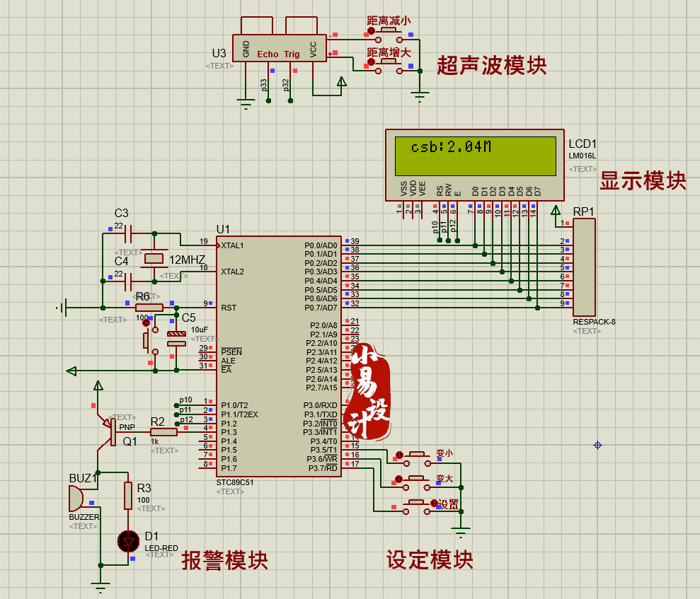
Task: Select the C5 10uF capacitor
Action: pos(176,339)
